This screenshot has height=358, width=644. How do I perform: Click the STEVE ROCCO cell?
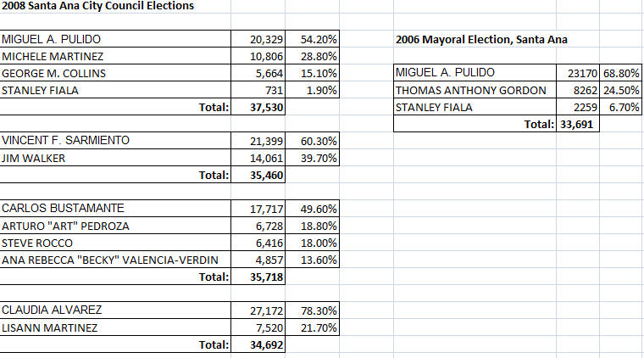tap(115, 243)
